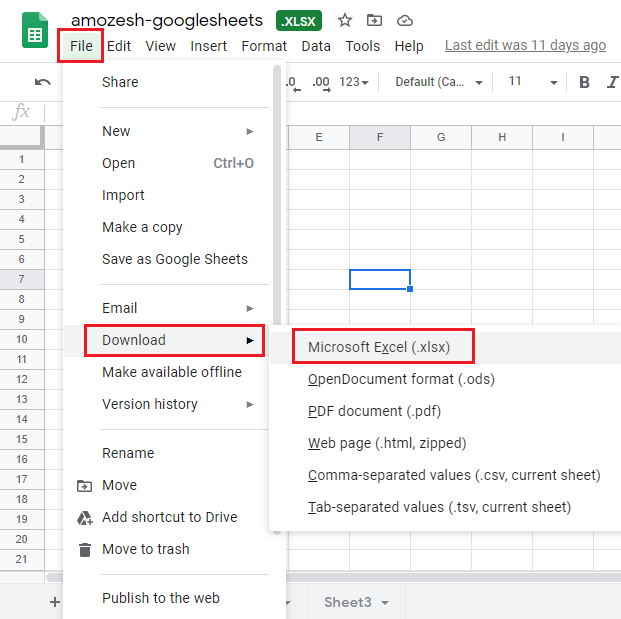Image resolution: width=621 pixels, height=619 pixels.
Task: Open the Default font family dropdown
Action: point(439,82)
